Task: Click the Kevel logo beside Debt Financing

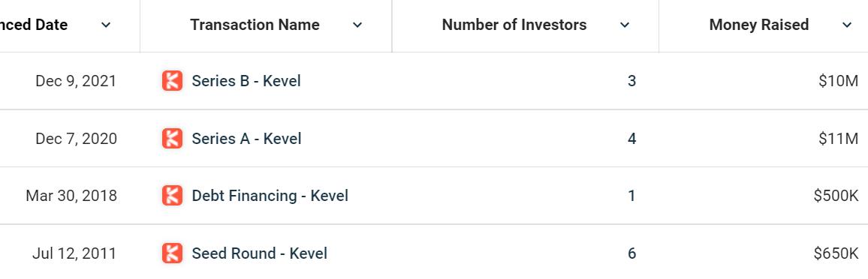Action: [172, 196]
